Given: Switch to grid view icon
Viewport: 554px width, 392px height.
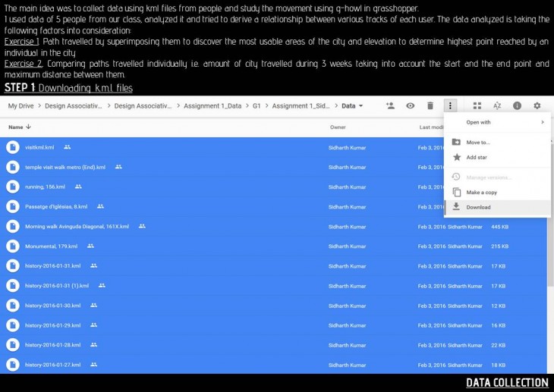Looking at the screenshot, I should [477, 106].
